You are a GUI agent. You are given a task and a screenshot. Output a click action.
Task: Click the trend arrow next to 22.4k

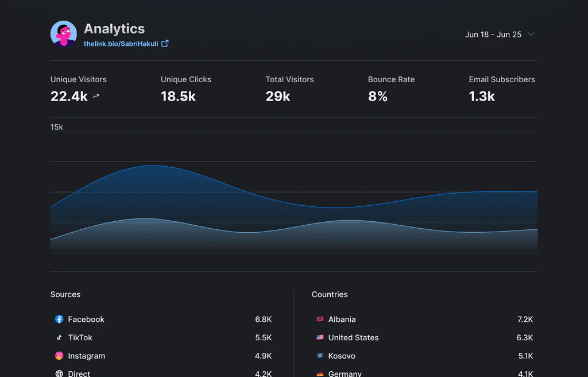point(96,97)
